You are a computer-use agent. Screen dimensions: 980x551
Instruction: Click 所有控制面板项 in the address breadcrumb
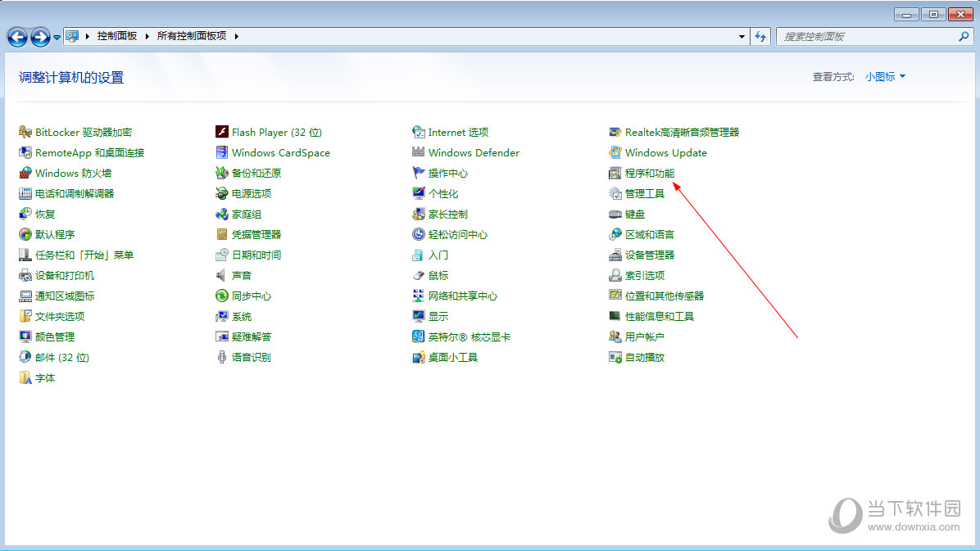click(x=191, y=36)
